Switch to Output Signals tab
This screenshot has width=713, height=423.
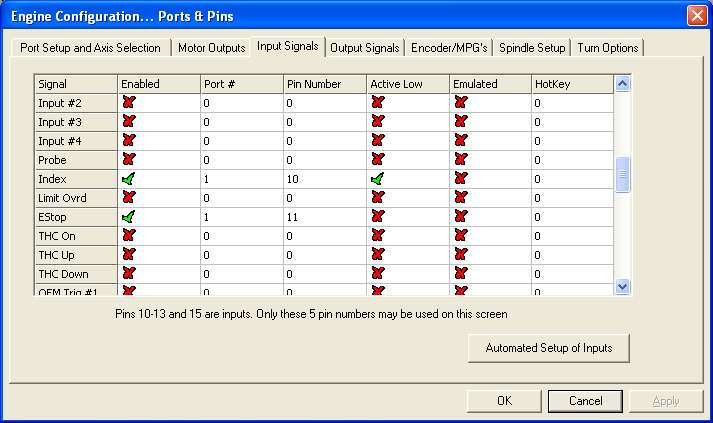coord(365,48)
